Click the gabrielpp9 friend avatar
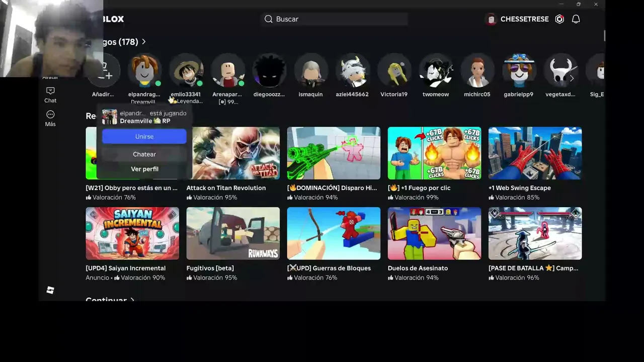The height and width of the screenshot is (362, 644). pyautogui.click(x=519, y=70)
